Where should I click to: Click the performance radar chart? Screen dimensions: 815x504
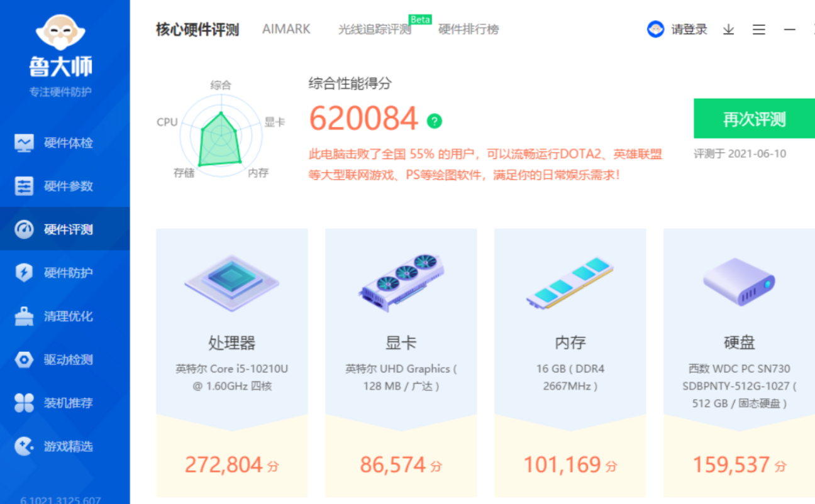click(221, 134)
